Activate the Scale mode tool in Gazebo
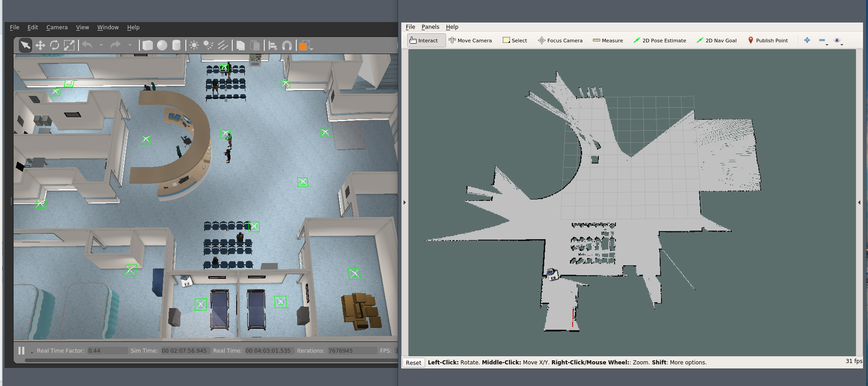This screenshot has height=386, width=868. pos(69,45)
